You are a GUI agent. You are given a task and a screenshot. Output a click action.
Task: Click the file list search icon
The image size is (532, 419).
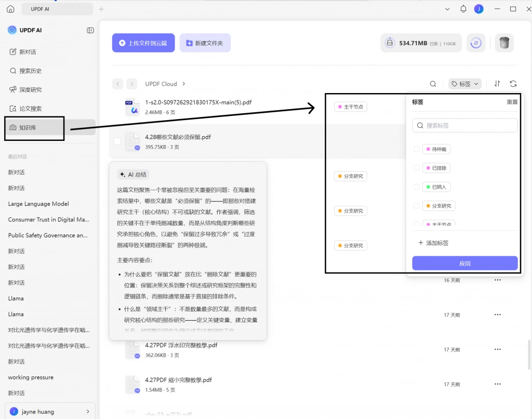tap(433, 84)
